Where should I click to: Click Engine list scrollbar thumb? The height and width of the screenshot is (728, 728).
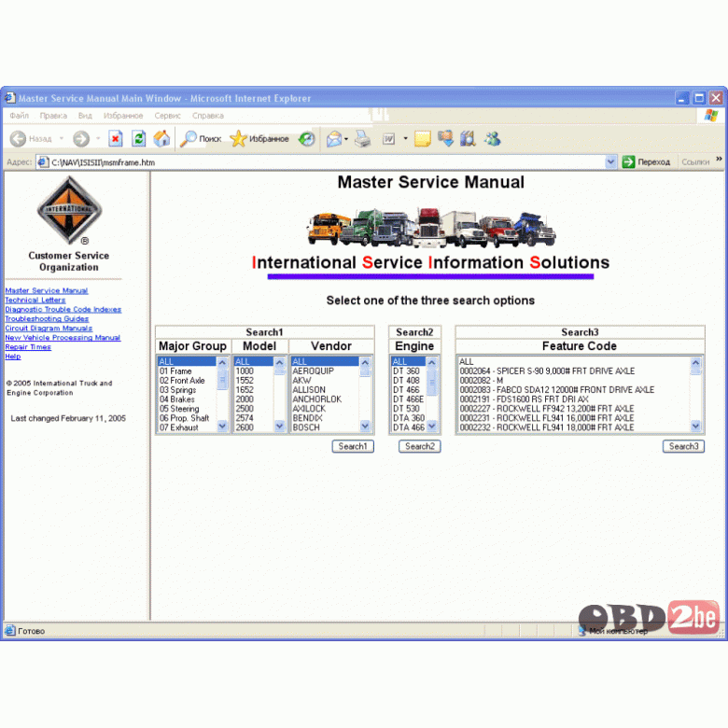point(432,383)
